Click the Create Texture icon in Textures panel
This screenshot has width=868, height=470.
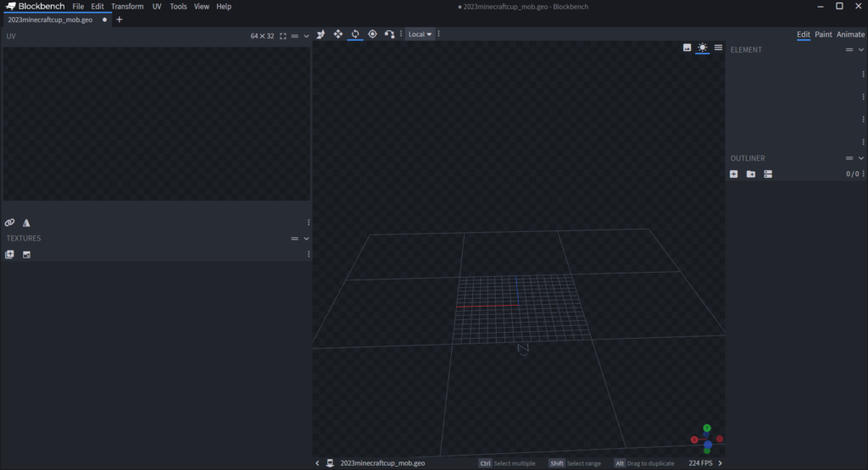click(26, 254)
